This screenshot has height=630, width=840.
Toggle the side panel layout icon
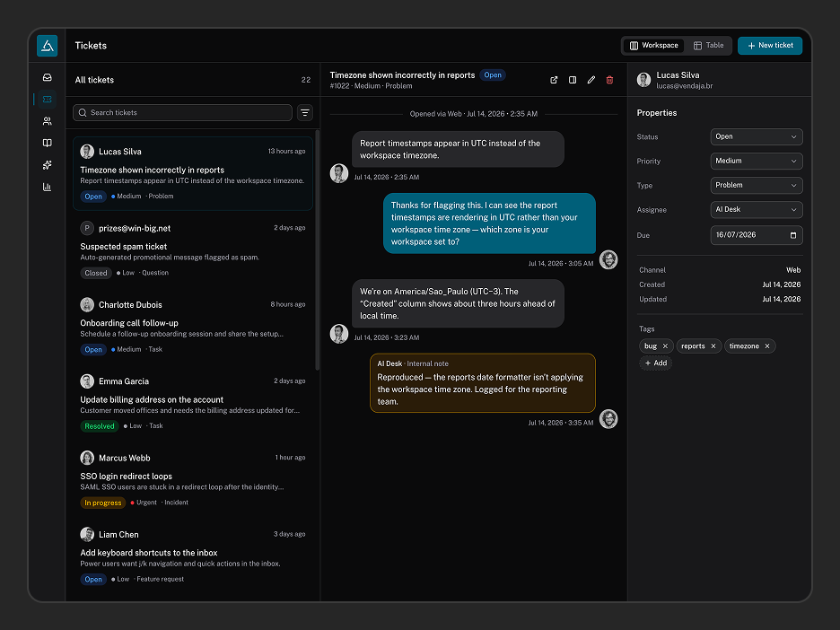pyautogui.click(x=573, y=80)
